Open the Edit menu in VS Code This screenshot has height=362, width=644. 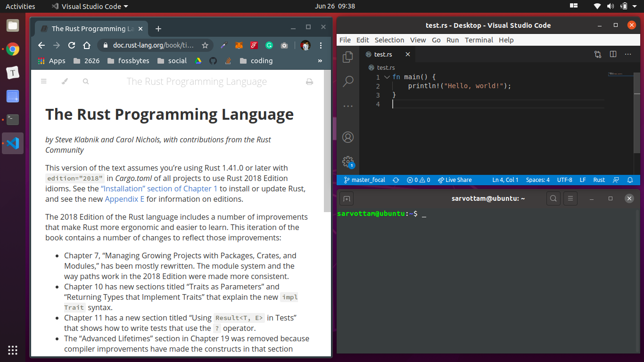pos(363,40)
